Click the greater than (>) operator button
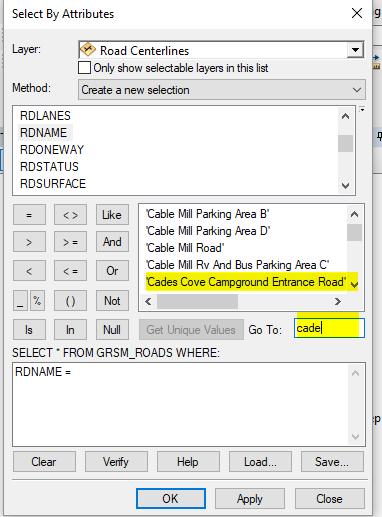Image resolution: width=382 pixels, height=517 pixels. (x=29, y=242)
